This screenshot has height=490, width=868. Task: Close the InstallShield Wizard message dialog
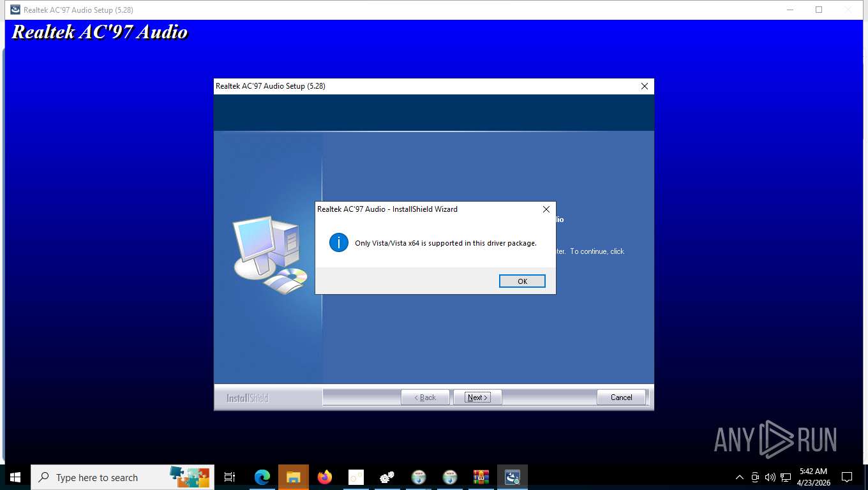pos(546,209)
